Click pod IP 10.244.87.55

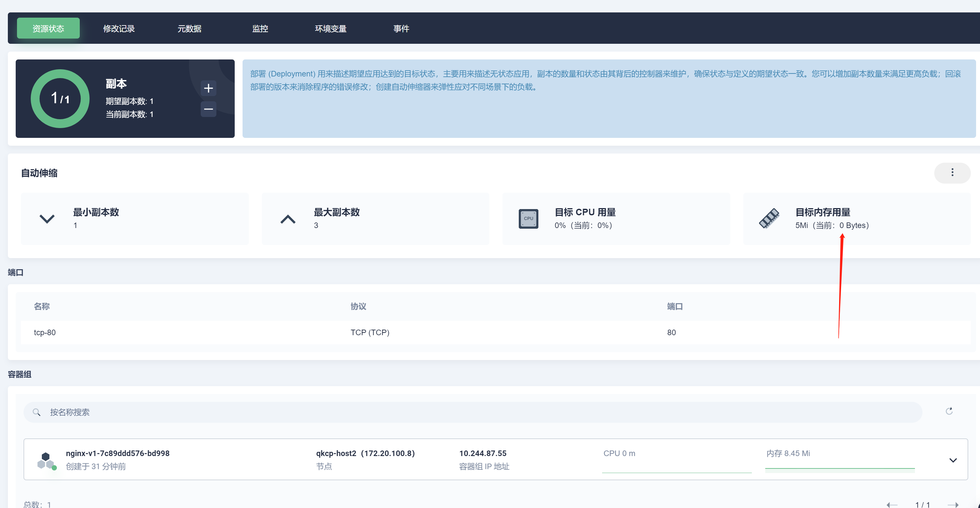pyautogui.click(x=483, y=453)
